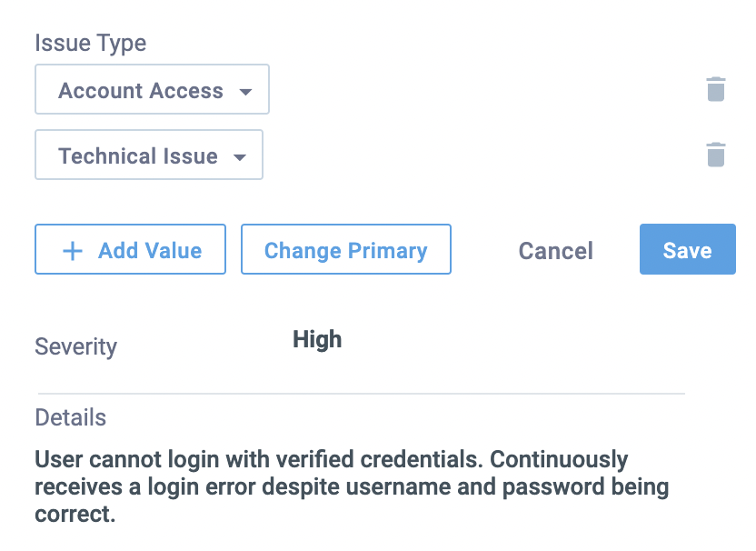Image resolution: width=756 pixels, height=551 pixels.
Task: Remove the Technical Issue value with trash icon
Action: coord(715,155)
